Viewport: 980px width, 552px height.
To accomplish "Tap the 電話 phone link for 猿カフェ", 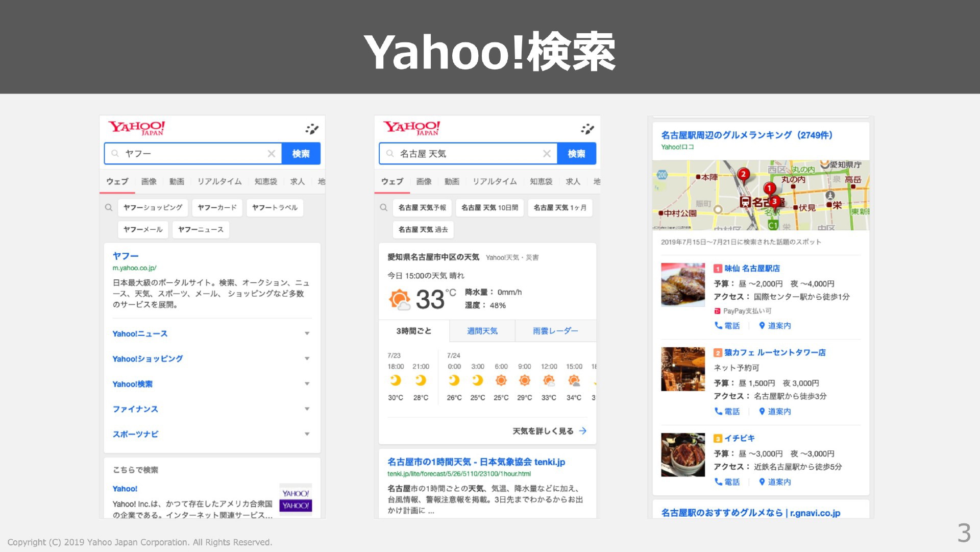I will click(727, 411).
